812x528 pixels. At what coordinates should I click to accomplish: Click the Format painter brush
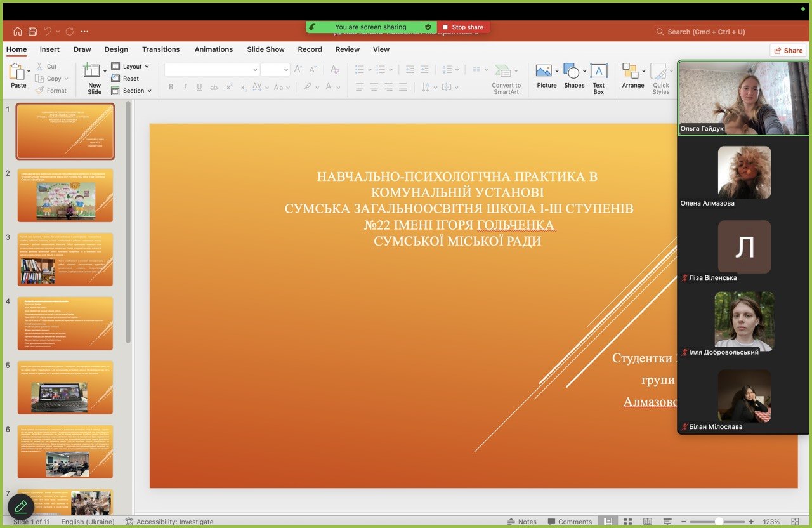(39, 90)
